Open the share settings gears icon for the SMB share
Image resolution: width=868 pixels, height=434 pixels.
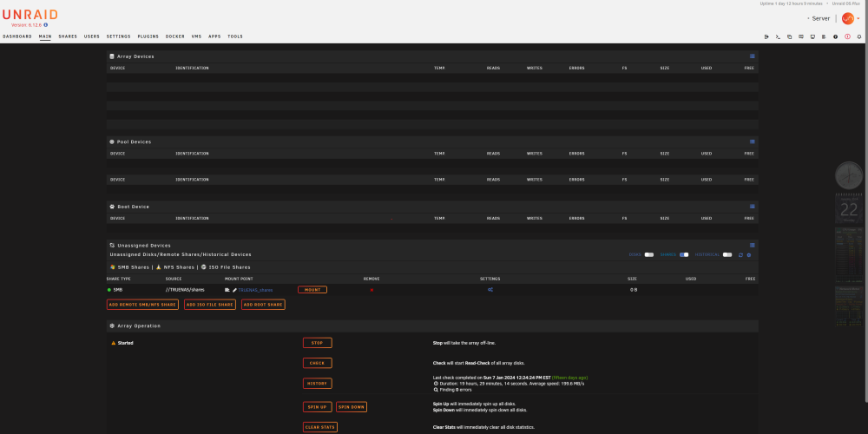coord(490,290)
